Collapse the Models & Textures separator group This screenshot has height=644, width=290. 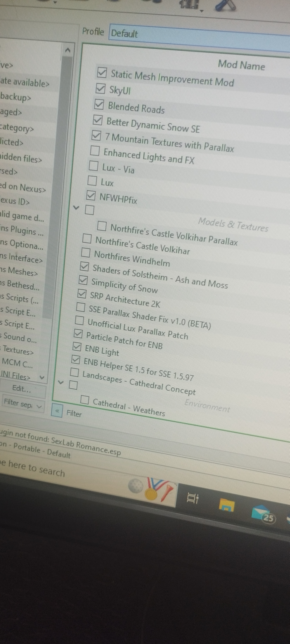coord(76,208)
